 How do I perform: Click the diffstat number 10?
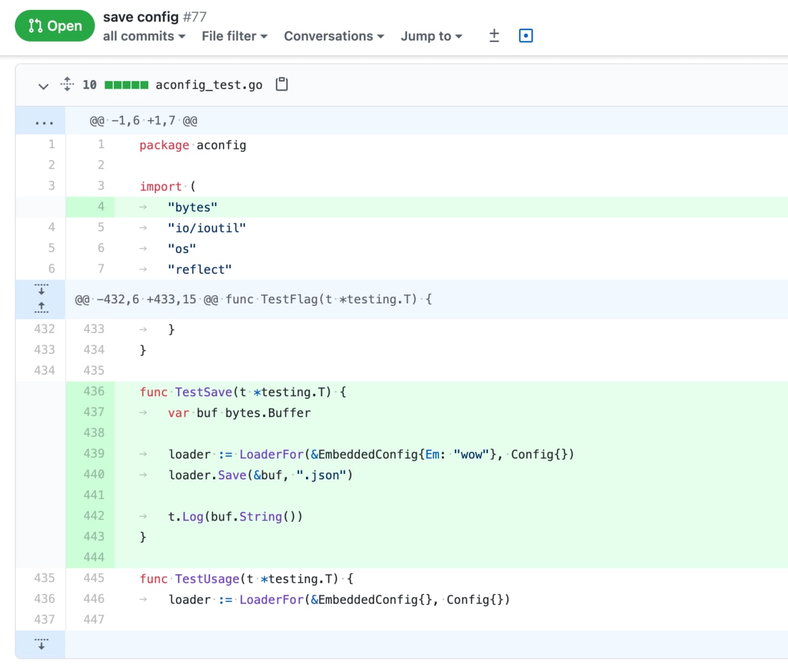[x=89, y=85]
